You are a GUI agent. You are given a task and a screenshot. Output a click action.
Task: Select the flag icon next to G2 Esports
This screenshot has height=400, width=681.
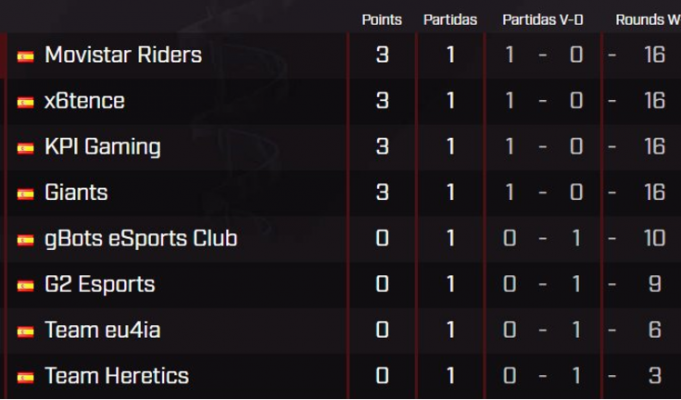(26, 286)
